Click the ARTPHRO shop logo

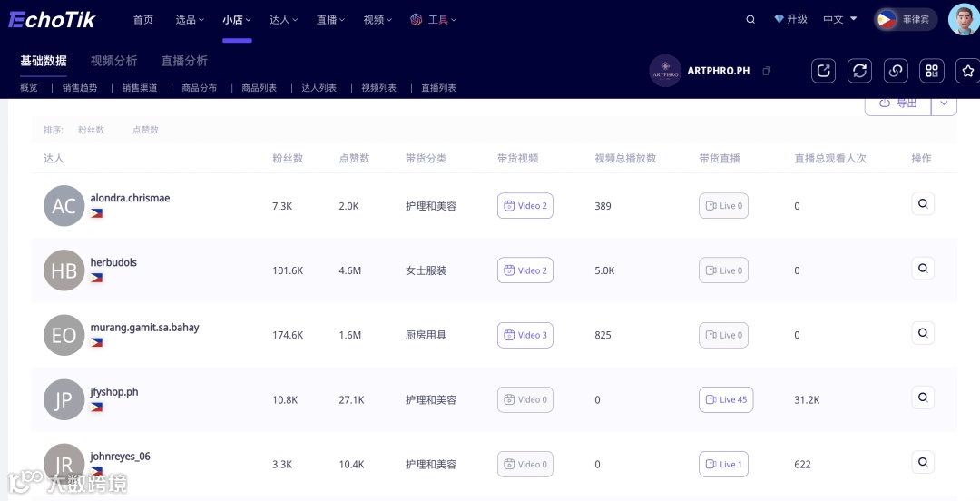point(665,71)
